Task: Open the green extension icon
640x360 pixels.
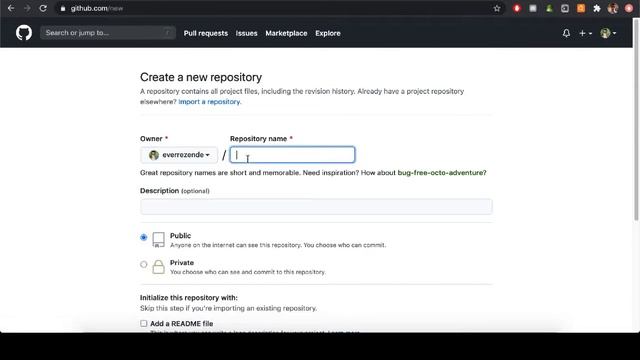Action: [x=549, y=8]
